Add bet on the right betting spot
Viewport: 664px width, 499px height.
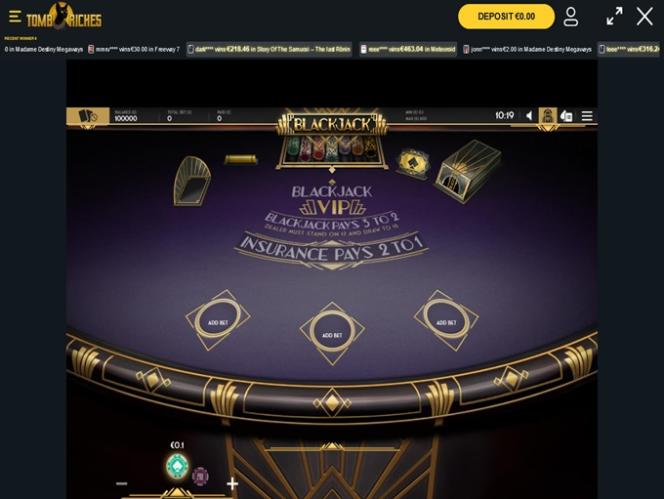coord(446,320)
